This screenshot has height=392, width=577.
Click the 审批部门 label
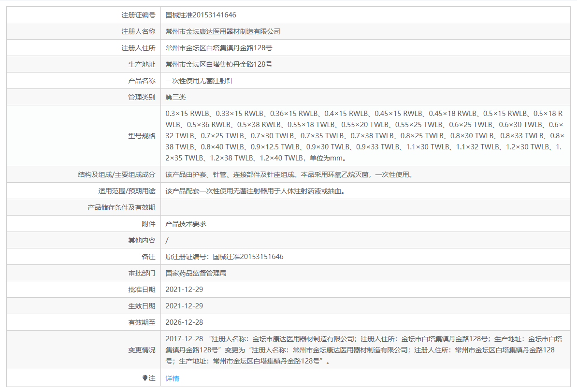point(142,273)
